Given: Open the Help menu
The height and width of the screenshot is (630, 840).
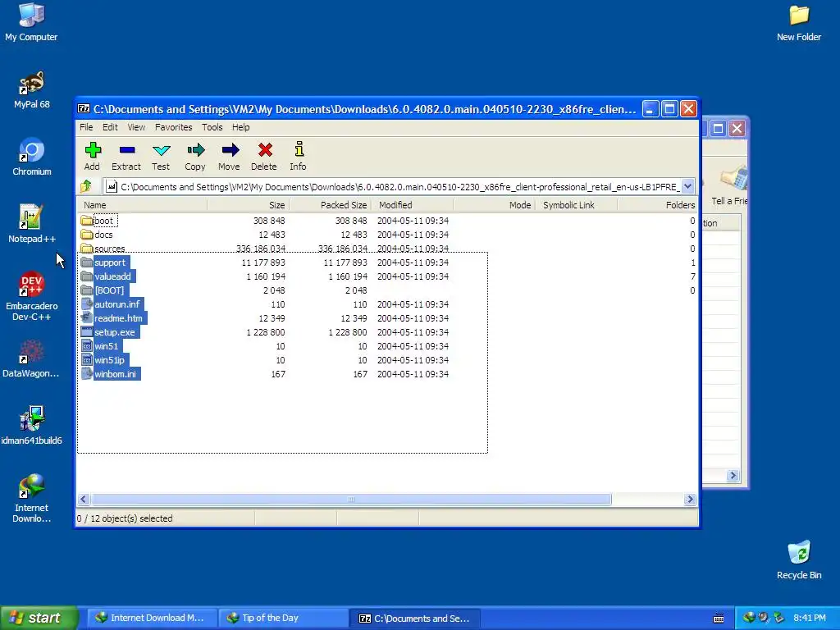Looking at the screenshot, I should (x=240, y=127).
